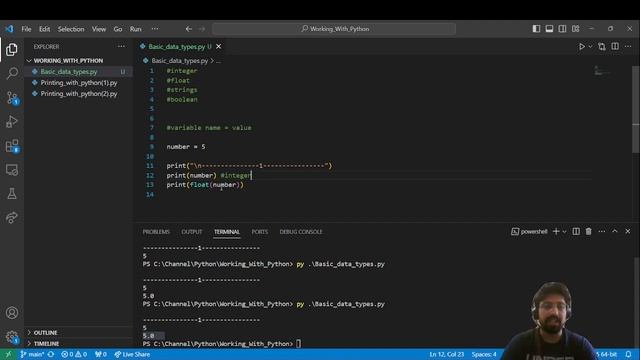Viewport: 640px width, 360px height.
Task: Split the terminal pane
Action: (576, 231)
